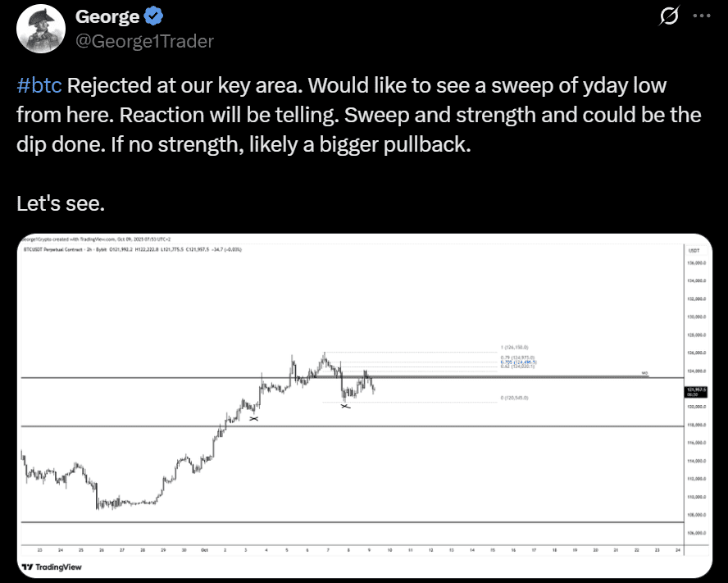Click the small MO label on the horizontal line
This screenshot has width=728, height=583.
tap(644, 374)
